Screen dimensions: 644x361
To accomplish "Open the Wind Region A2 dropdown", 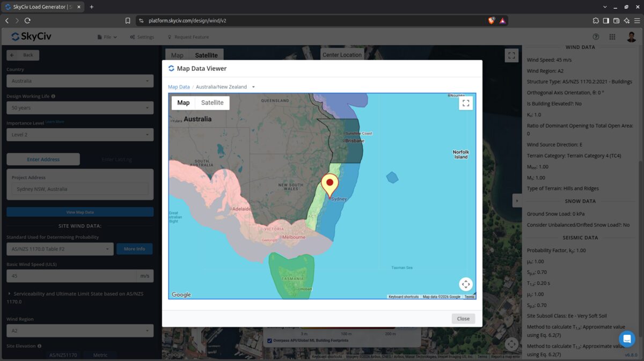I will pos(80,330).
